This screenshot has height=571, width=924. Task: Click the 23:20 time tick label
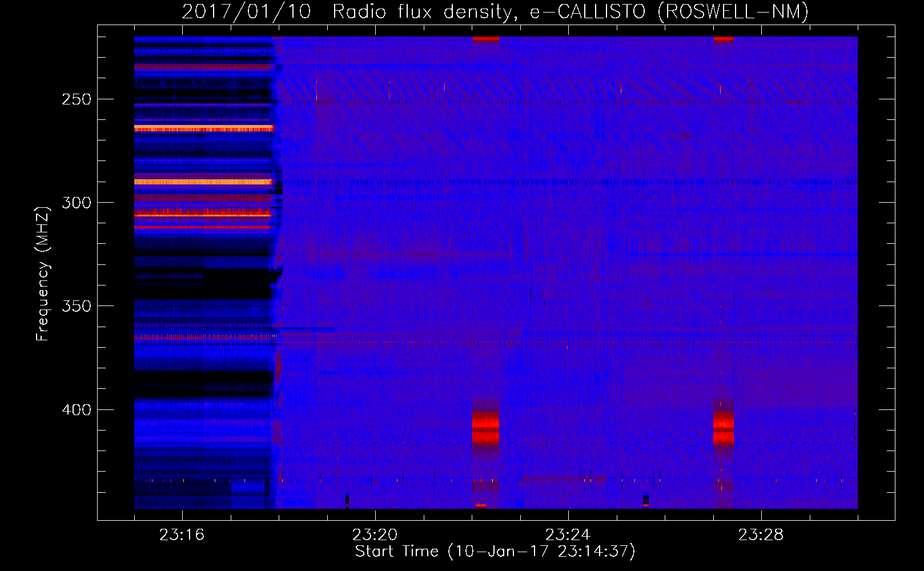(x=375, y=535)
